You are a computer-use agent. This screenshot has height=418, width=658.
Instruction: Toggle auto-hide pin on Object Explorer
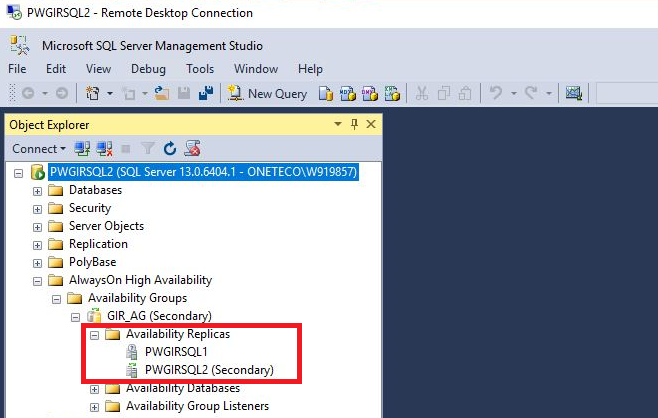pyautogui.click(x=355, y=124)
